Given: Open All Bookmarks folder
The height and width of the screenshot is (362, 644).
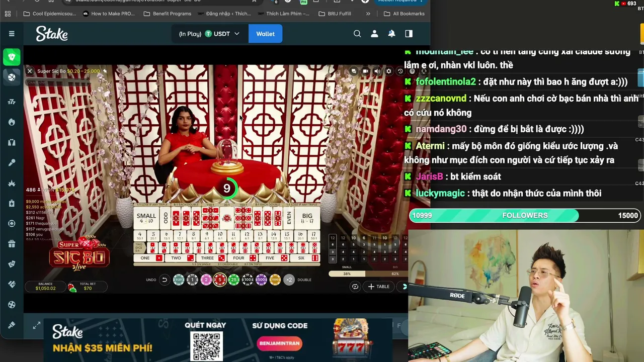Looking at the screenshot, I should 404,14.
